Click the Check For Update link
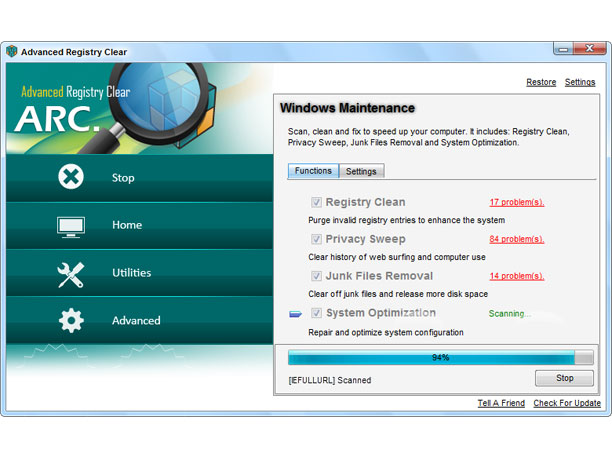Viewport: 612px width, 459px height. 567,403
